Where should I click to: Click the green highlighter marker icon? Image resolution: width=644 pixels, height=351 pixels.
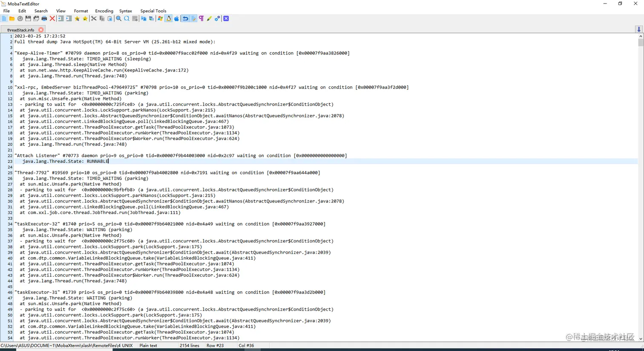209,19
